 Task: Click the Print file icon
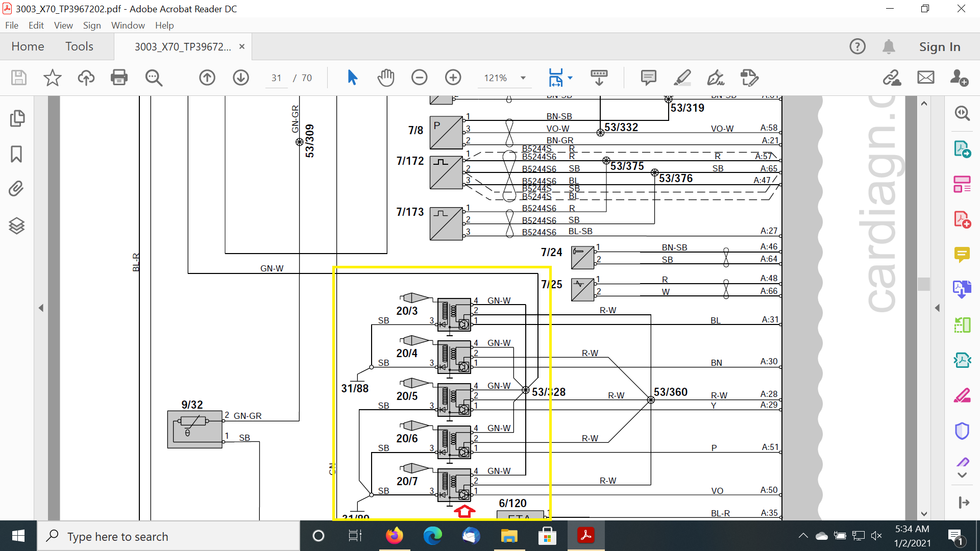(x=119, y=78)
